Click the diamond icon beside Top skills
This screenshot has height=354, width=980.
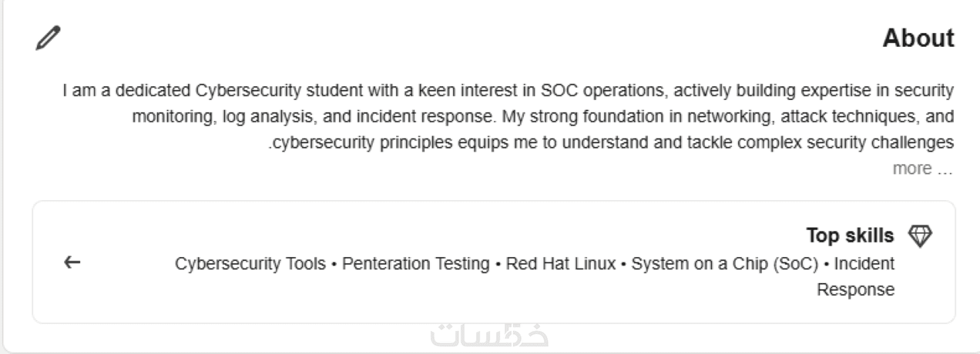coord(920,235)
